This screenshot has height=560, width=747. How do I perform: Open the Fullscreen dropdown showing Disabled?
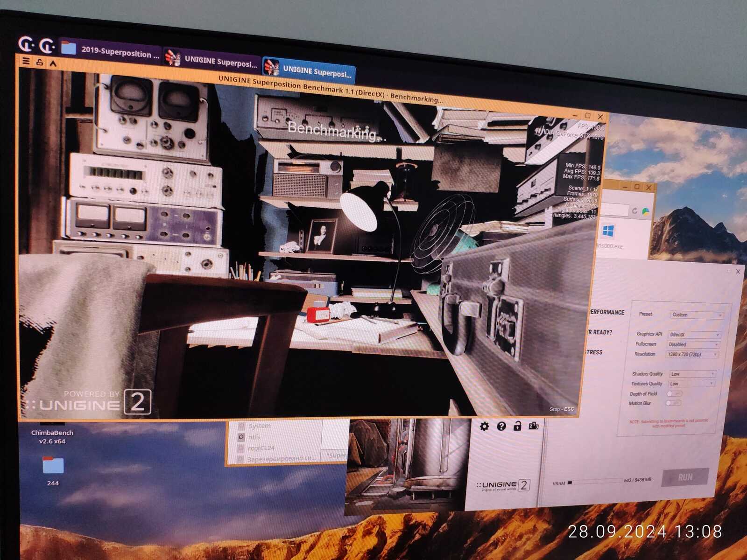point(693,344)
